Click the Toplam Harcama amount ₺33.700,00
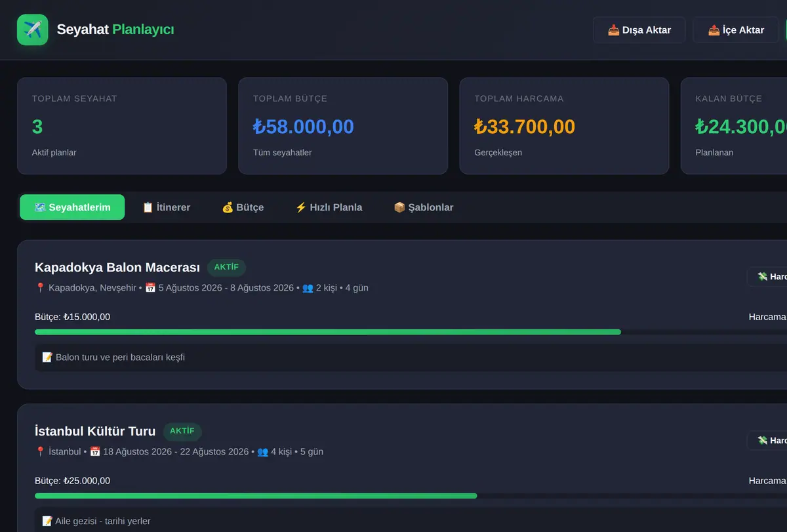Image resolution: width=787 pixels, height=532 pixels. pos(525,127)
